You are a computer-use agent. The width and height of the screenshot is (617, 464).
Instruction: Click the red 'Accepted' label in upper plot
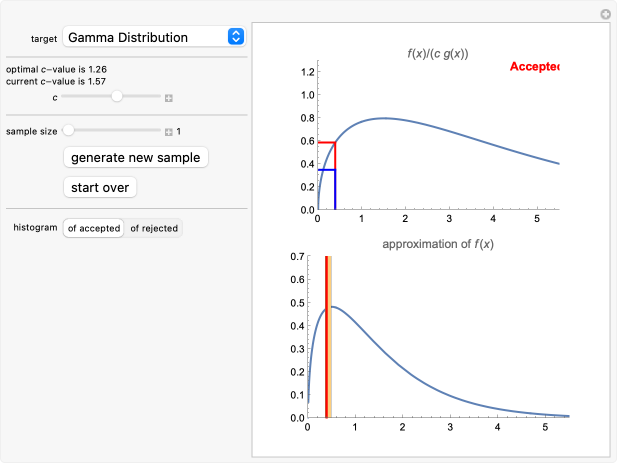(x=533, y=67)
